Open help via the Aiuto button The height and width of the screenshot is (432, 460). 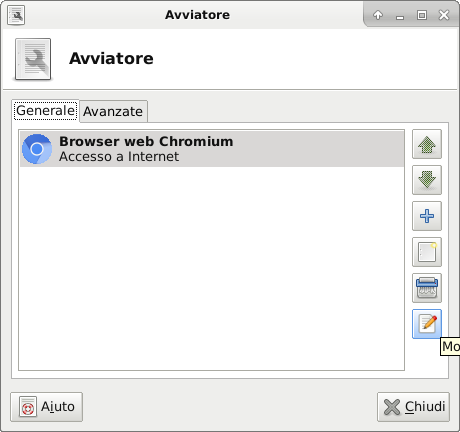pyautogui.click(x=47, y=407)
